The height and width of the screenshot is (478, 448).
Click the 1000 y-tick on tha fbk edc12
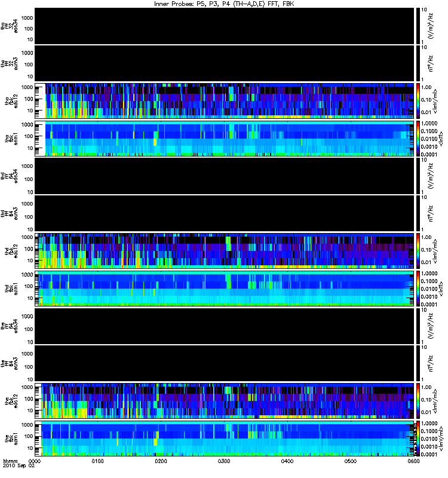pos(27,87)
